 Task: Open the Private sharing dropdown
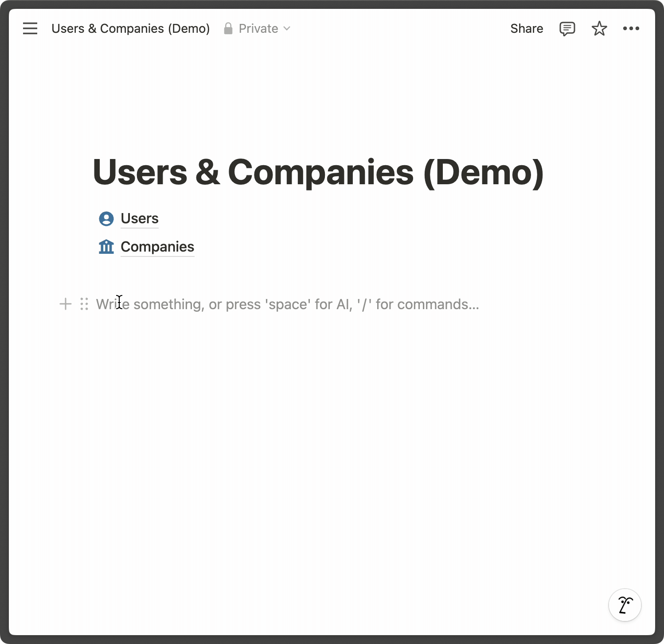click(258, 29)
